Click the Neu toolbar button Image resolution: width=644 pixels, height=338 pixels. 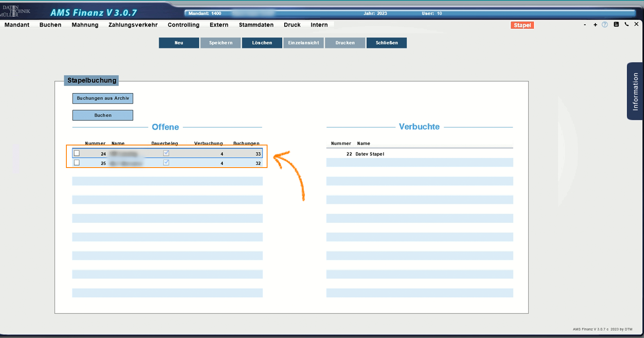(179, 43)
